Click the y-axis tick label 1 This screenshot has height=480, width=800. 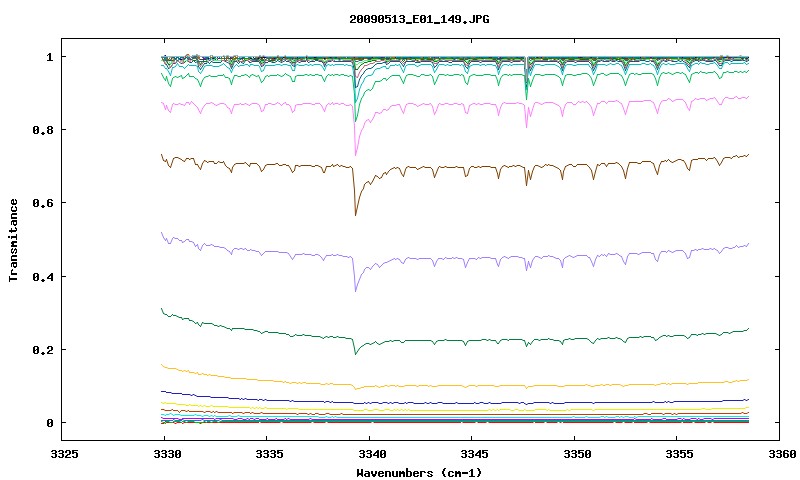click(49, 57)
